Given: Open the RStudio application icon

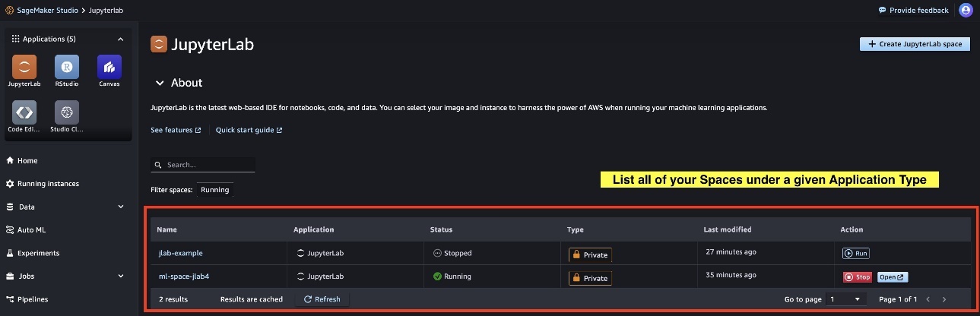Looking at the screenshot, I should (67, 67).
